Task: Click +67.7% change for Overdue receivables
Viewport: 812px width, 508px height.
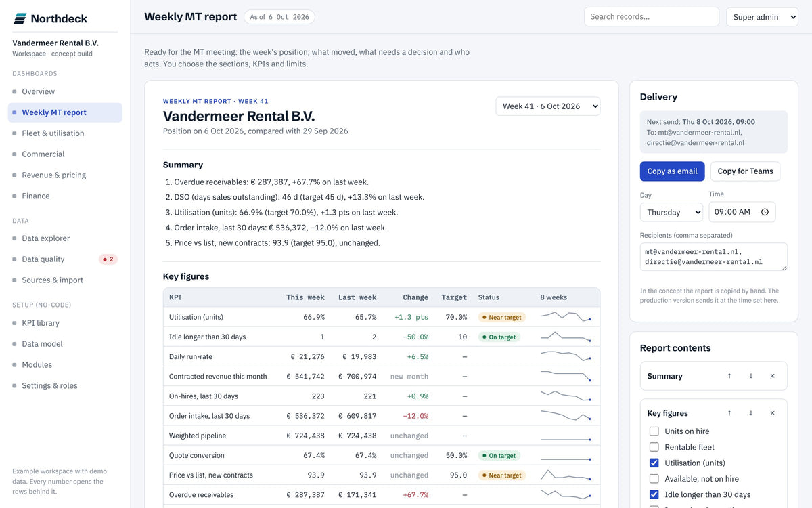Action: click(415, 495)
